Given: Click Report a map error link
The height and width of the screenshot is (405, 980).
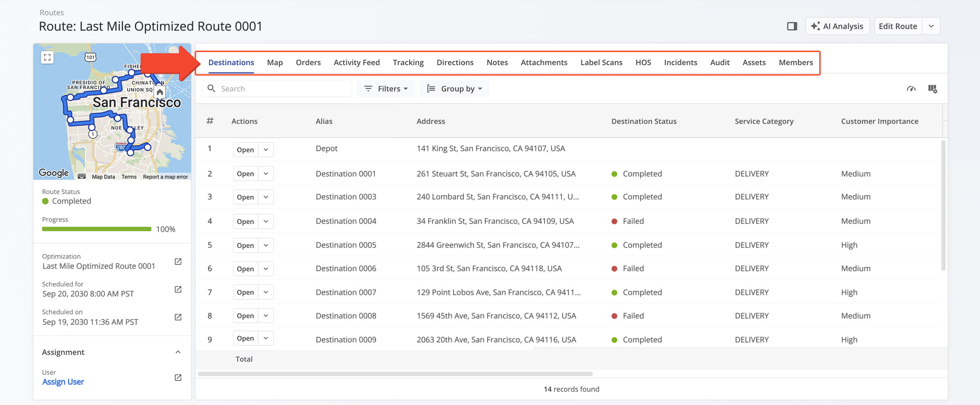Looking at the screenshot, I should coord(166,177).
